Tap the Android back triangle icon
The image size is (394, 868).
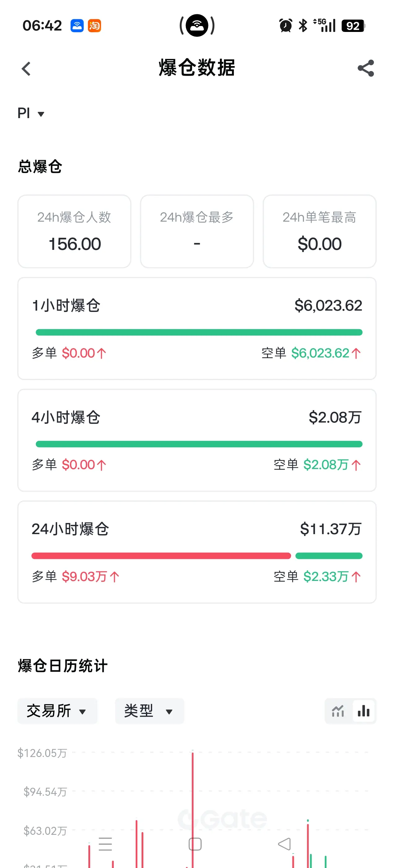pyautogui.click(x=285, y=844)
